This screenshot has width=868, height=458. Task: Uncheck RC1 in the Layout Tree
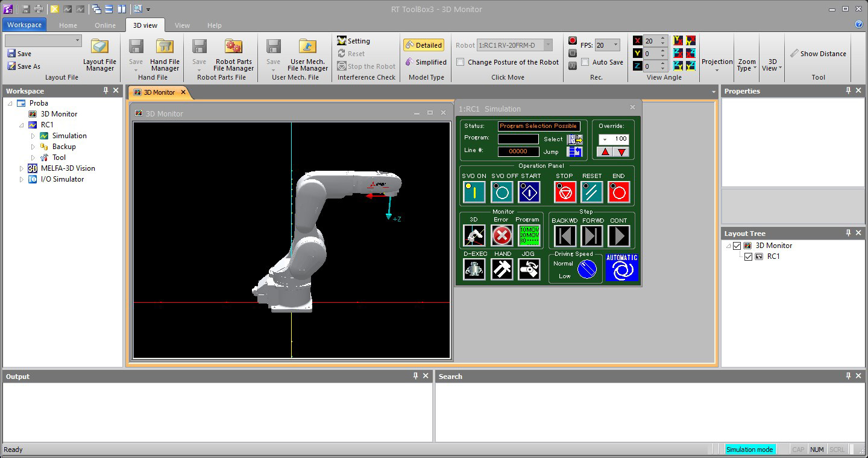749,256
